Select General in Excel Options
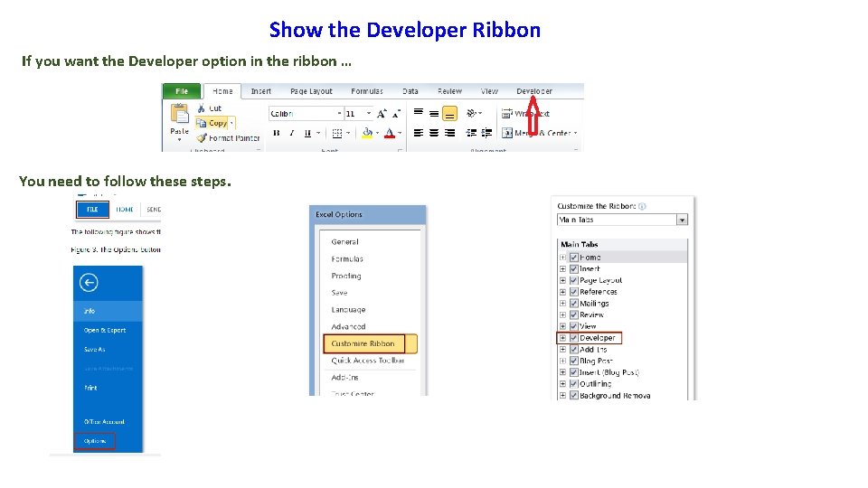This screenshot has height=488, width=868. pos(344,242)
